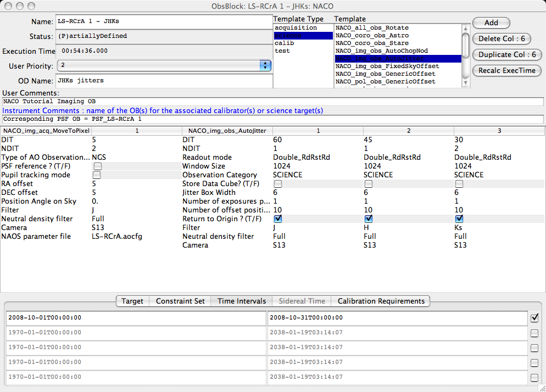Click NACO_img_obs_AutoJitter column header
Screen dimensions: 546x392
pyautogui.click(x=227, y=131)
